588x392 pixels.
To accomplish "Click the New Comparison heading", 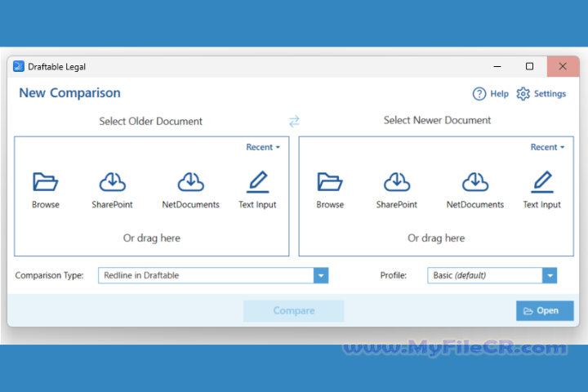I will pyautogui.click(x=69, y=92).
